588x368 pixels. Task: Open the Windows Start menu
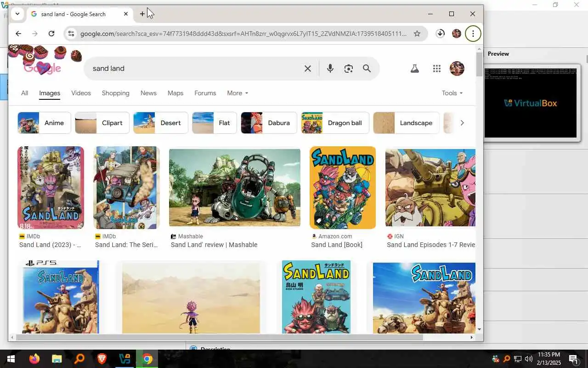[11, 359]
